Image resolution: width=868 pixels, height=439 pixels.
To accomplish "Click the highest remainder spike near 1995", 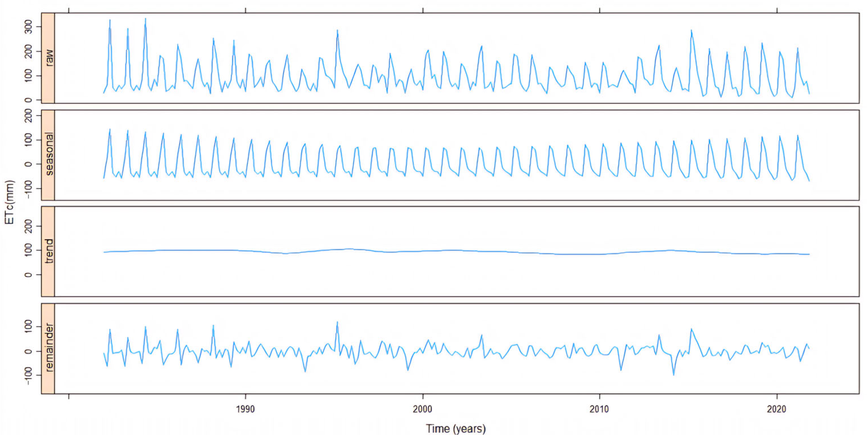I will [x=337, y=323].
